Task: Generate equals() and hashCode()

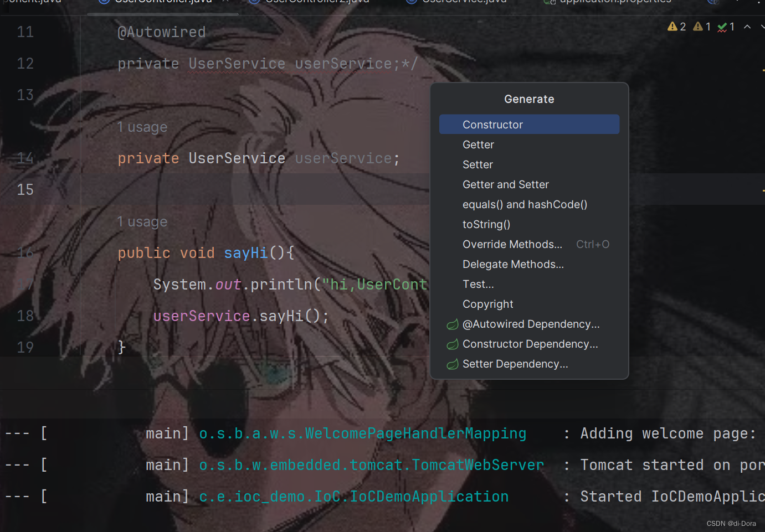Action: coord(529,204)
